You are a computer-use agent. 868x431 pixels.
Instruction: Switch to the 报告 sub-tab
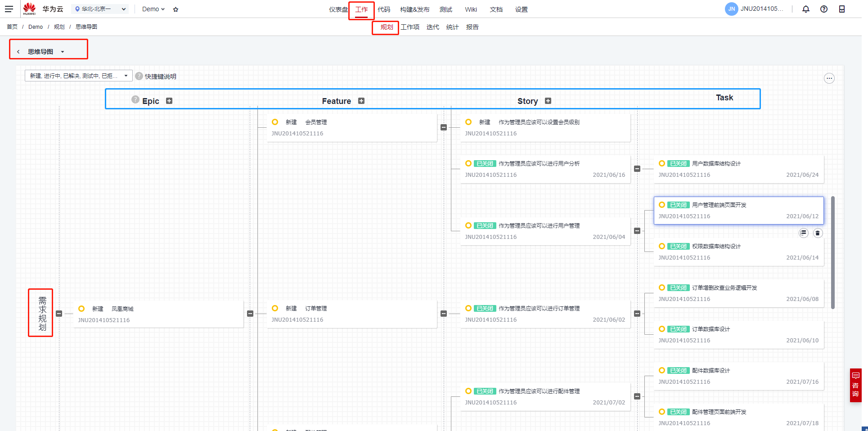(472, 27)
